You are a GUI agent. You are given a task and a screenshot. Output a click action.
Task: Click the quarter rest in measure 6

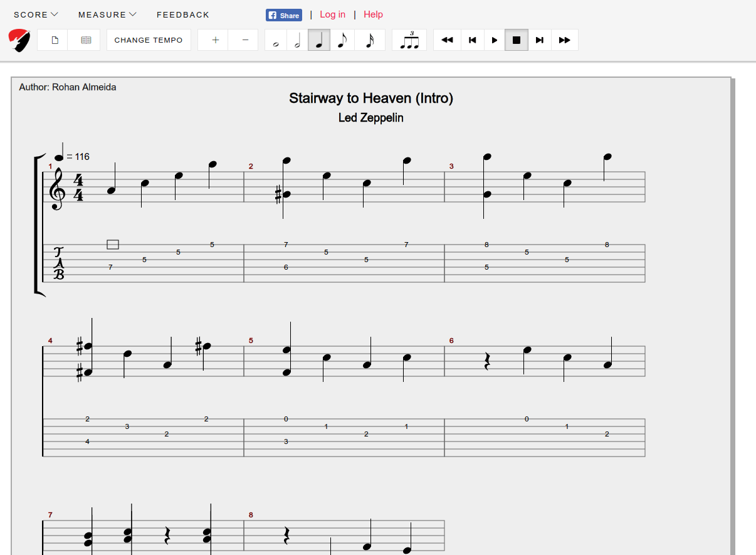[x=487, y=362]
